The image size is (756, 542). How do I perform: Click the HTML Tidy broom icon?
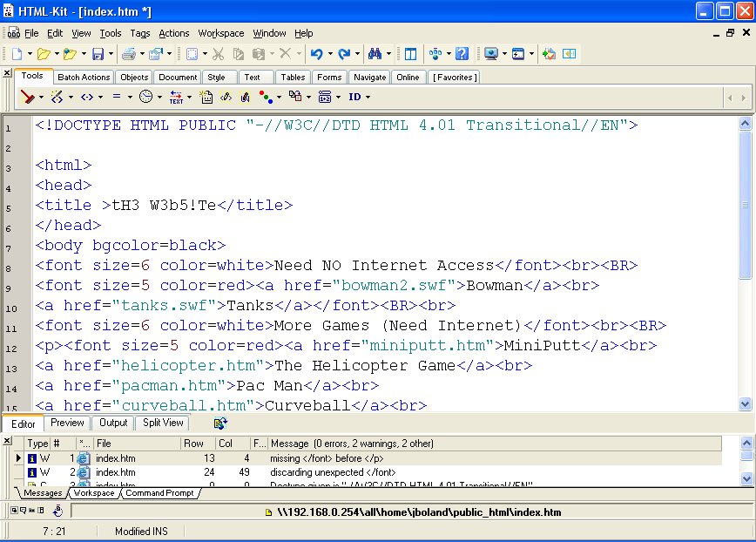[28, 97]
